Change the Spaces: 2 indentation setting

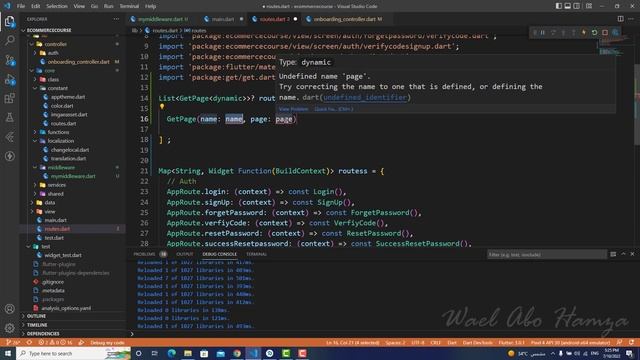pos(395,343)
